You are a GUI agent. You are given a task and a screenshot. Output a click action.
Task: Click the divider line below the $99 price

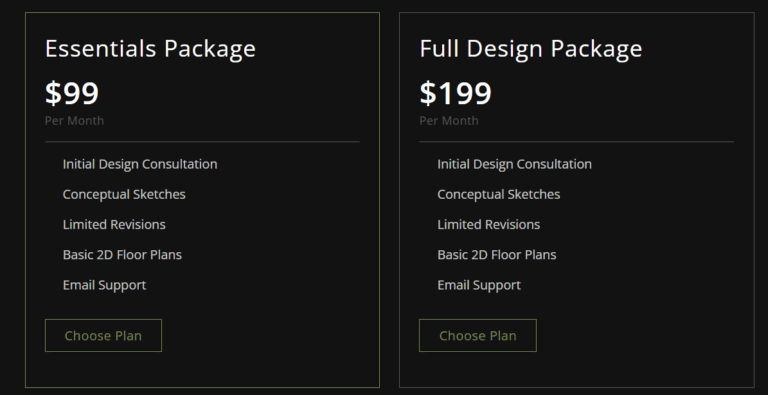(x=202, y=142)
